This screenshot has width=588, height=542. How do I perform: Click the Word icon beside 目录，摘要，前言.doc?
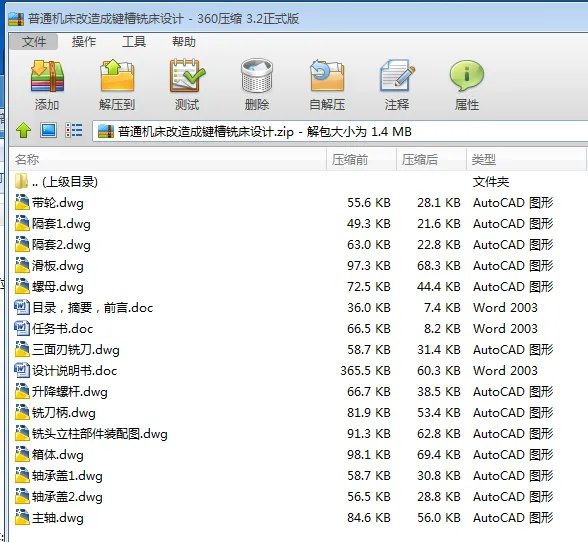[22, 307]
